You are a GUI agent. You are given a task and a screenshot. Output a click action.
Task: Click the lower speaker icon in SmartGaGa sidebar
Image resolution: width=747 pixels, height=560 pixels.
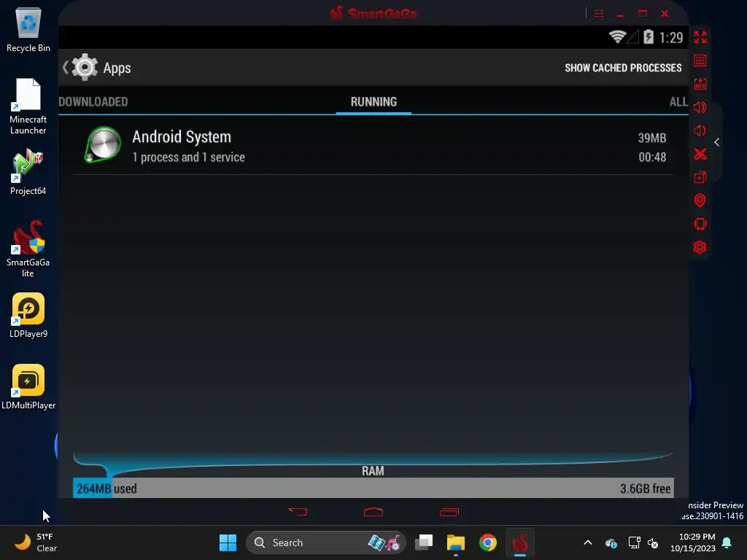point(700,131)
